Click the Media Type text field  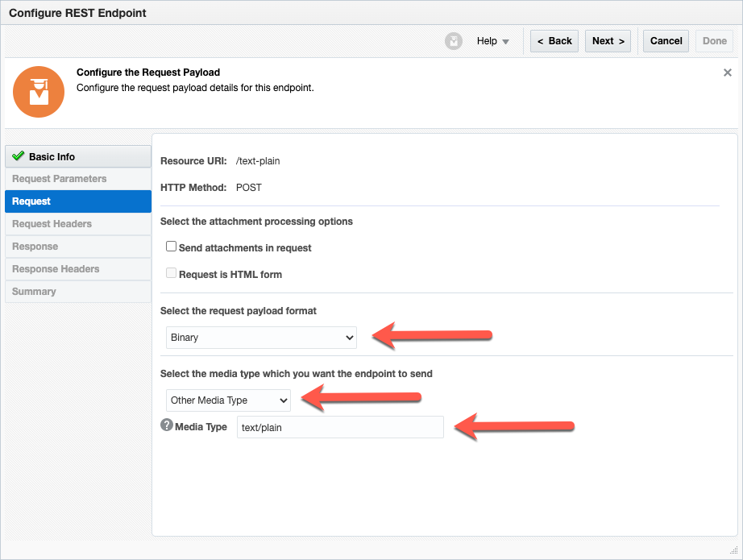click(340, 427)
